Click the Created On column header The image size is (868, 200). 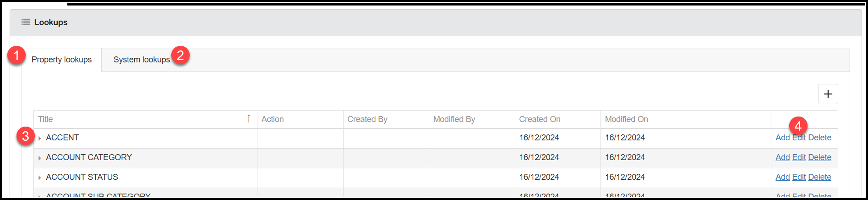point(540,119)
